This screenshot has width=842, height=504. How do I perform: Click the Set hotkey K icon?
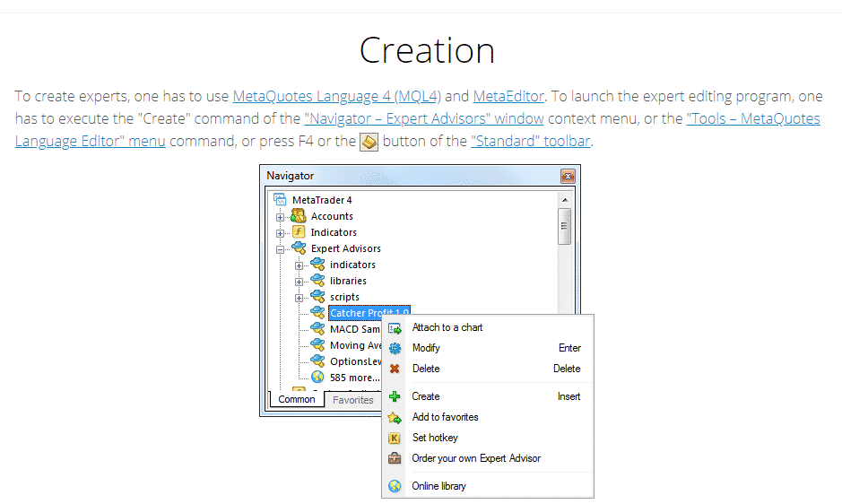click(x=395, y=438)
